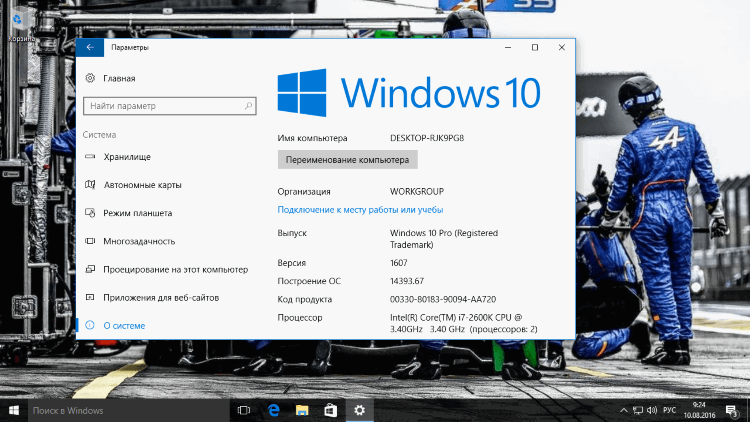The height and width of the screenshot is (422, 750).
Task: Launch Microsoft Edge from the taskbar
Action: click(x=273, y=411)
